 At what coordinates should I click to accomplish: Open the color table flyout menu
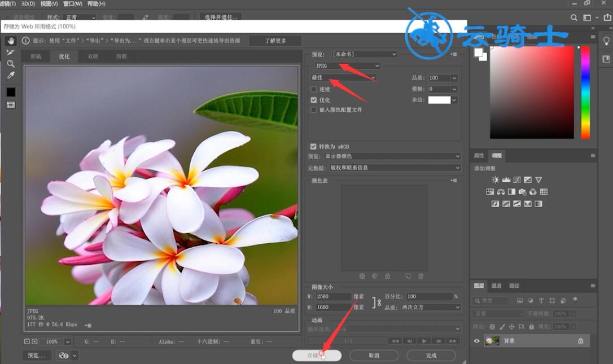(x=454, y=181)
